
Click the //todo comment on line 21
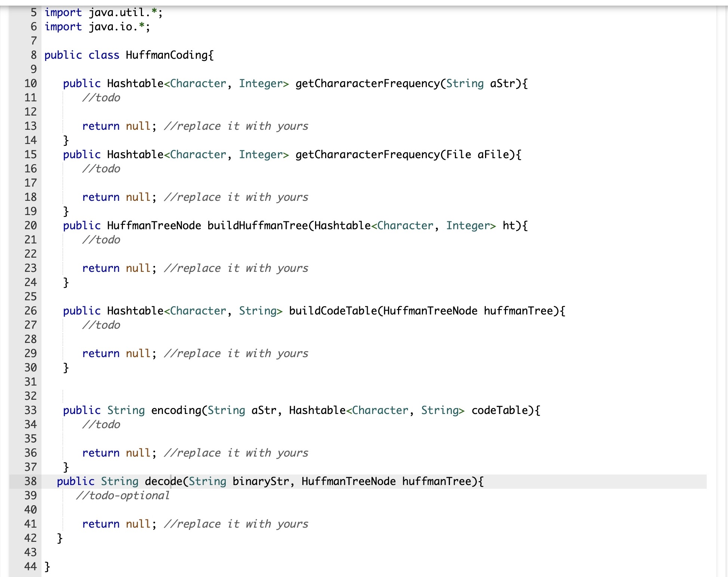pos(101,240)
